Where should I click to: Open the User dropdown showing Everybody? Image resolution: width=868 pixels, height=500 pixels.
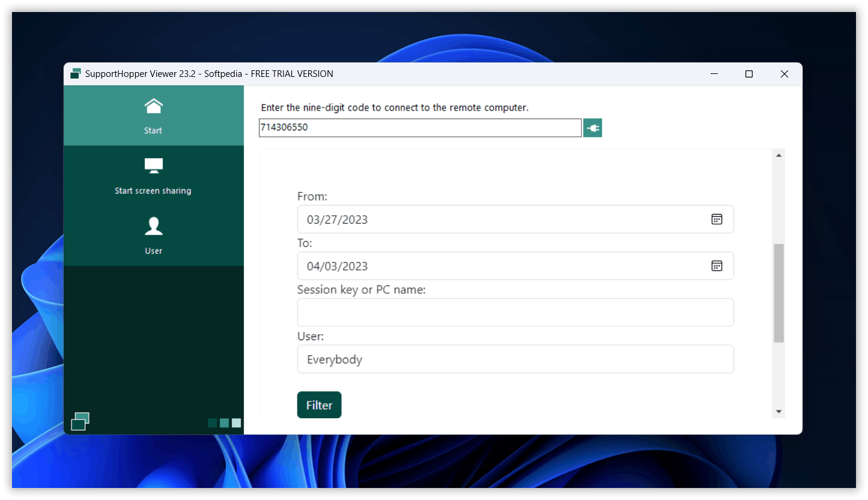[515, 359]
